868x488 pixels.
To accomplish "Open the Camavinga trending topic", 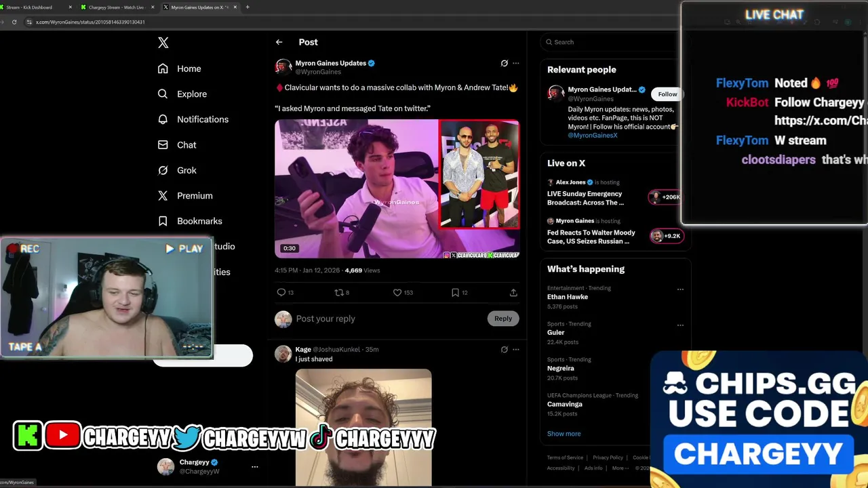I will 565,404.
